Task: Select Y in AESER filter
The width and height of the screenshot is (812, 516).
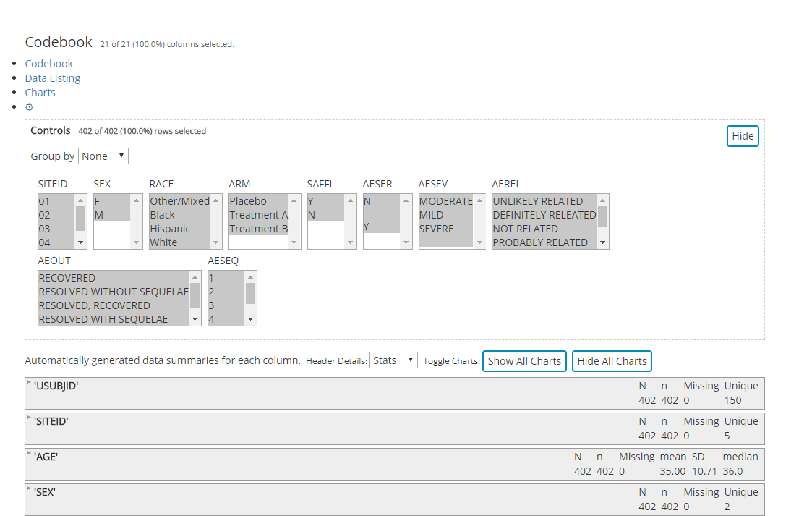Action: pyautogui.click(x=382, y=227)
